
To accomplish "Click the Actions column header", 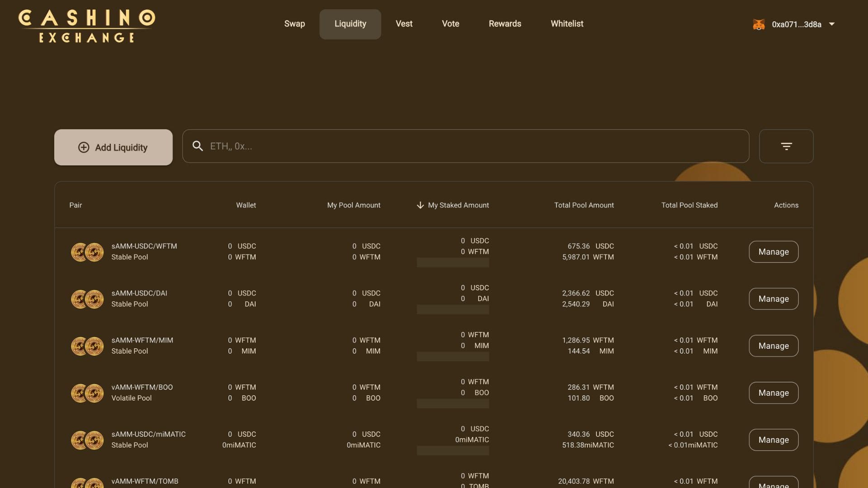I will coord(786,205).
